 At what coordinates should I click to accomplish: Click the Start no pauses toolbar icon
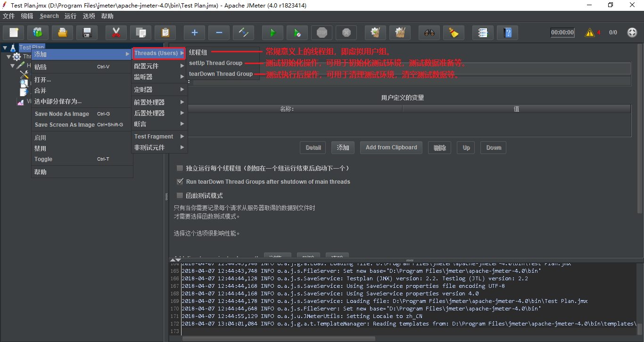(297, 33)
